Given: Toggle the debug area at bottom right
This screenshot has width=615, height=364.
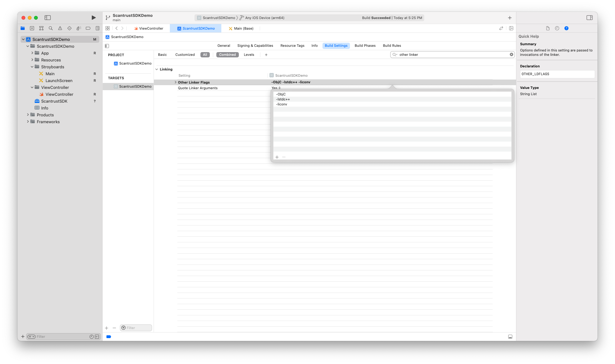Looking at the screenshot, I should [x=510, y=337].
